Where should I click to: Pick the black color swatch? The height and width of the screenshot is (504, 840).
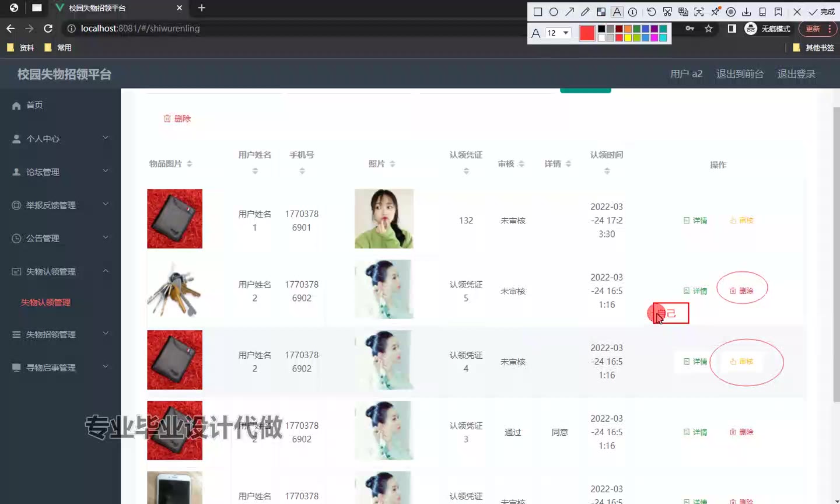(601, 29)
